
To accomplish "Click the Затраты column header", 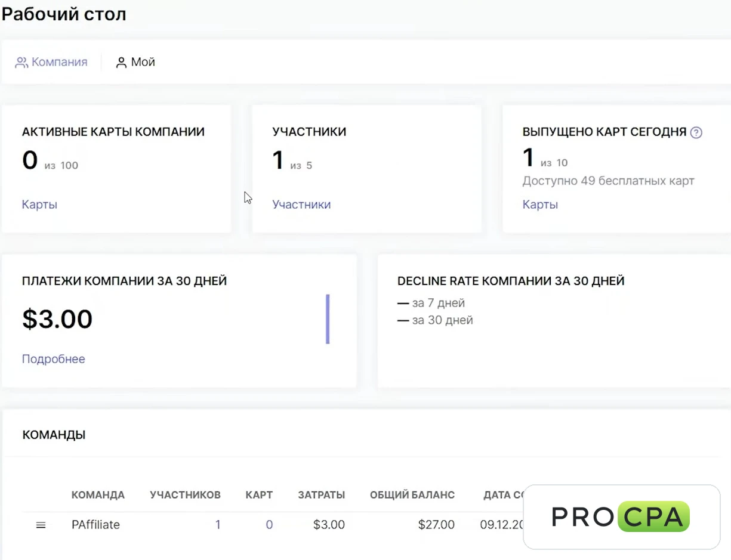I will pyautogui.click(x=322, y=495).
